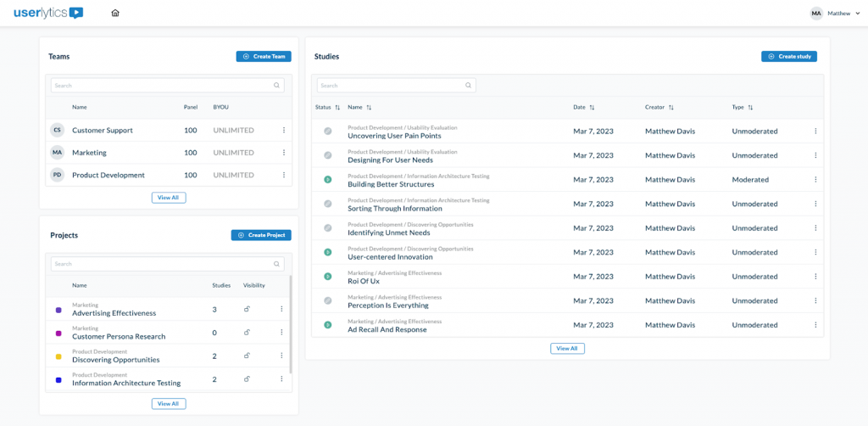This screenshot has width=868, height=426.
Task: Click status icon of Building Better Structures study
Action: pos(328,180)
